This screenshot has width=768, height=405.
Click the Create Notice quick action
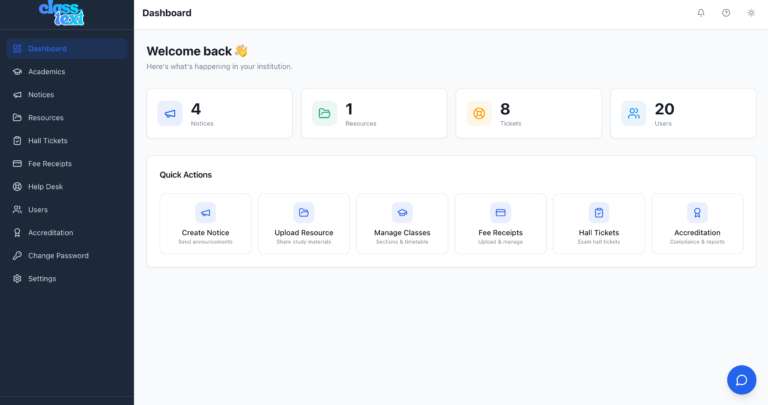coord(205,224)
